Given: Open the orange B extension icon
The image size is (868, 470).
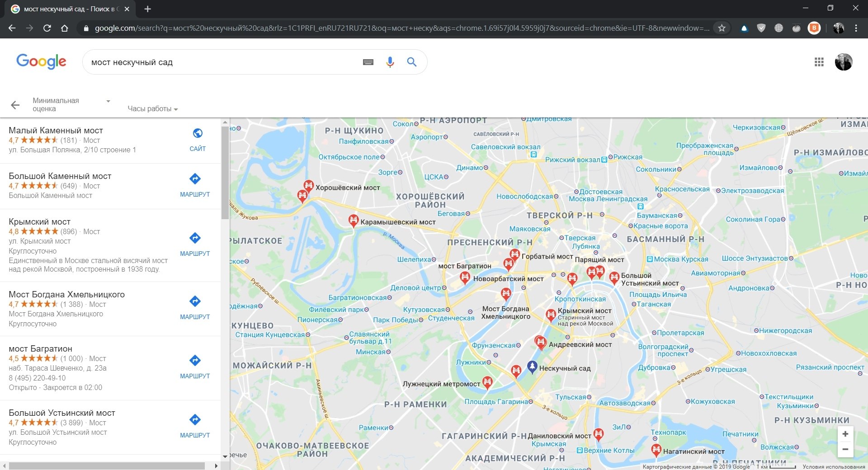Looking at the screenshot, I should click(814, 28).
